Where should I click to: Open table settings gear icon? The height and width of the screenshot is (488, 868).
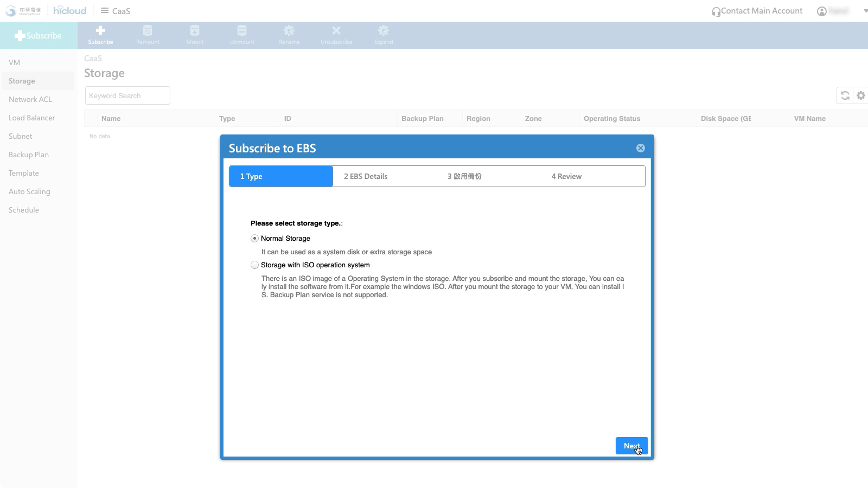(860, 95)
